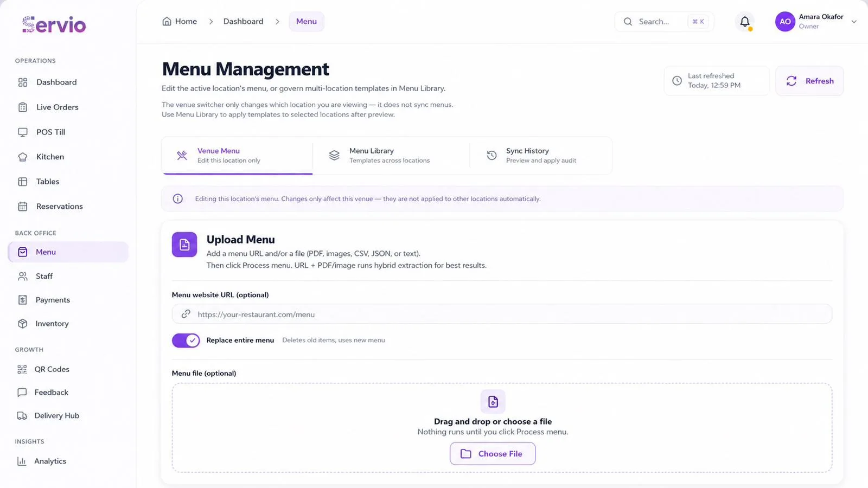Click the AO avatar circle
Viewport: 868px width, 488px height.
click(785, 22)
